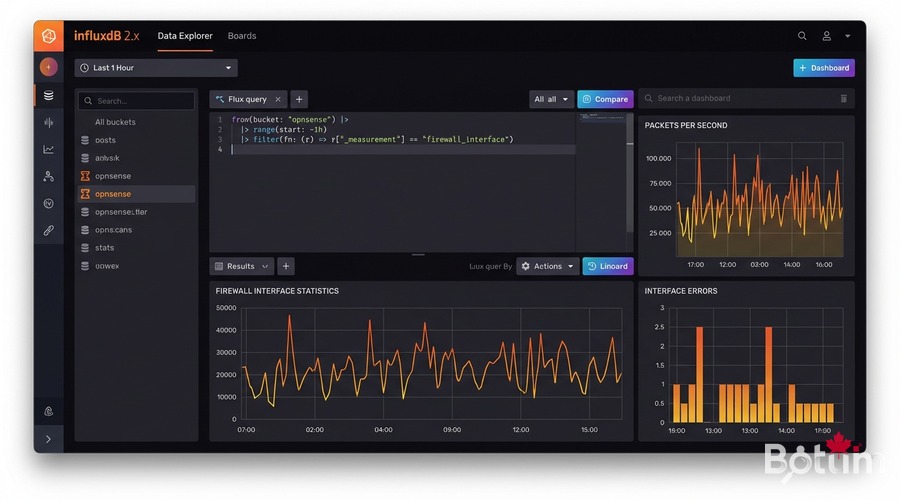Open the account dropdown caret
The width and height of the screenshot is (900, 500).
pyautogui.click(x=847, y=36)
